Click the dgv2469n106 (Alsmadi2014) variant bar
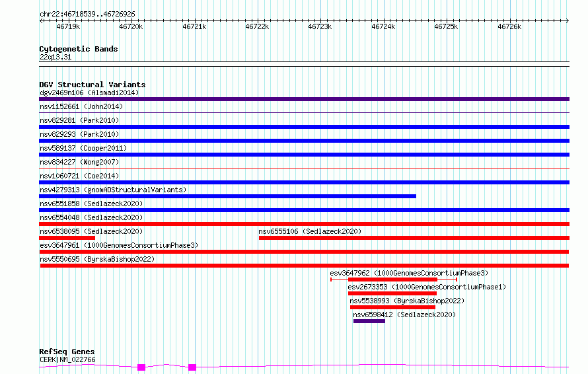 coord(304,99)
